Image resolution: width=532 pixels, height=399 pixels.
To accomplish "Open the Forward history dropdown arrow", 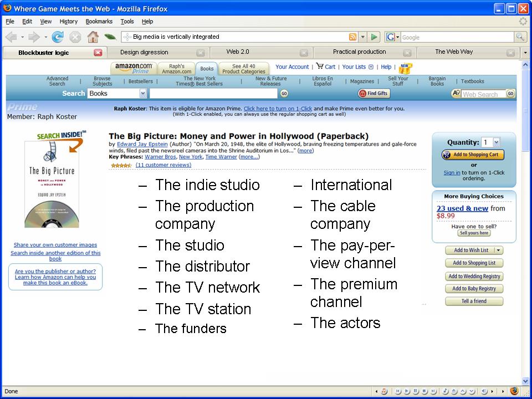I will tap(45, 37).
